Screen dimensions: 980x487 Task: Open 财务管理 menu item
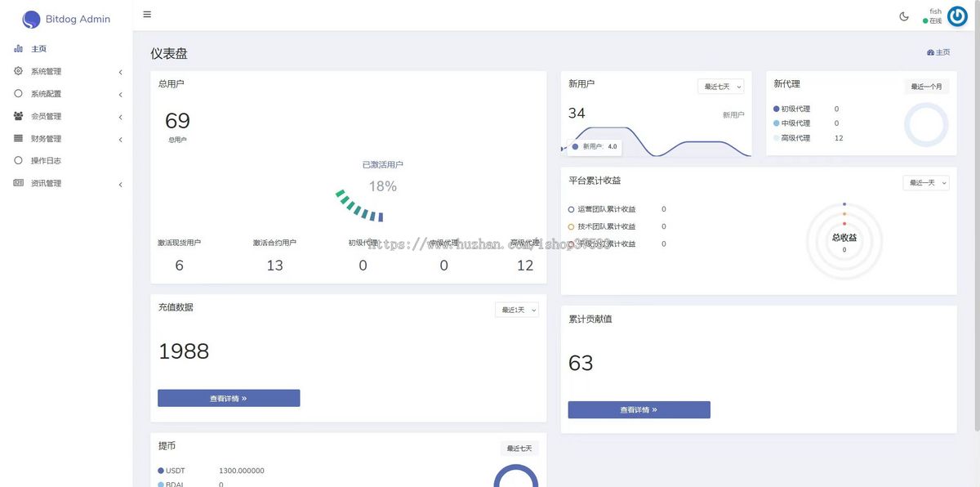[x=66, y=138]
